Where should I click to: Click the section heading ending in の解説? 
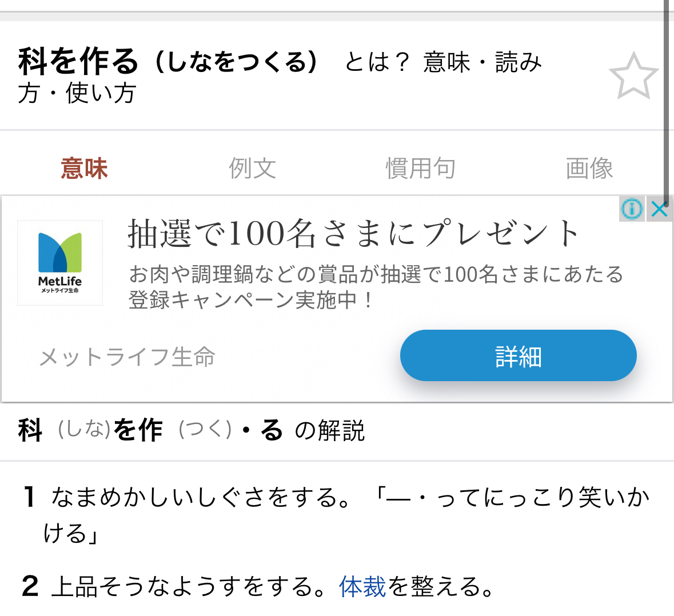tap(191, 430)
